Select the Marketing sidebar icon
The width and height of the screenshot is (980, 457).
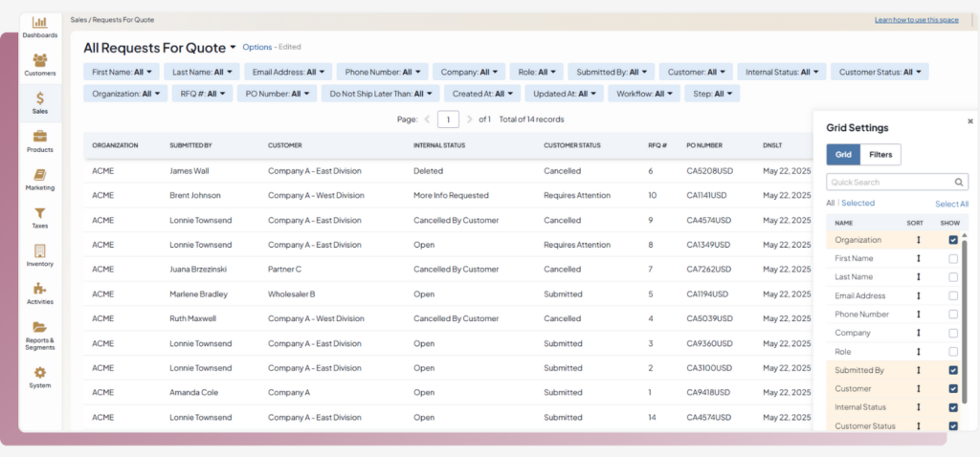pos(40,175)
